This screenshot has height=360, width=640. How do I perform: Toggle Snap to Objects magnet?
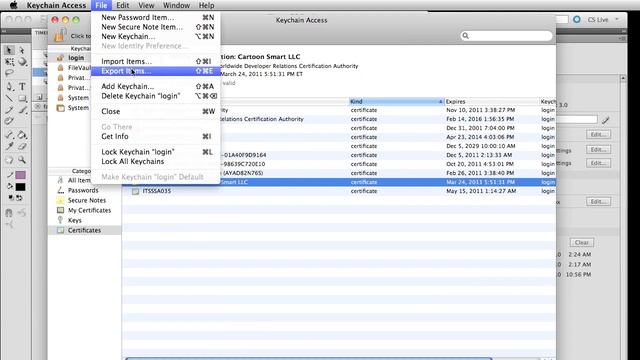coord(9,213)
